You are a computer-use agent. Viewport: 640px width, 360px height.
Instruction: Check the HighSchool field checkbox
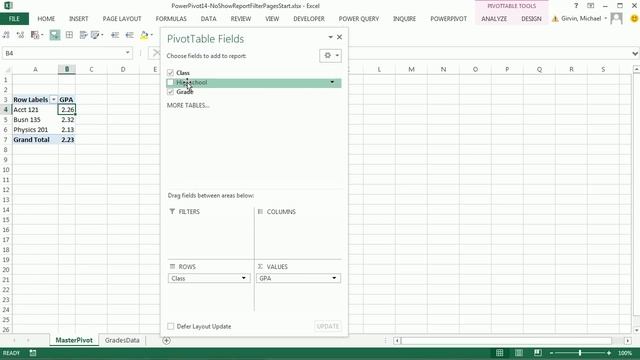point(171,82)
